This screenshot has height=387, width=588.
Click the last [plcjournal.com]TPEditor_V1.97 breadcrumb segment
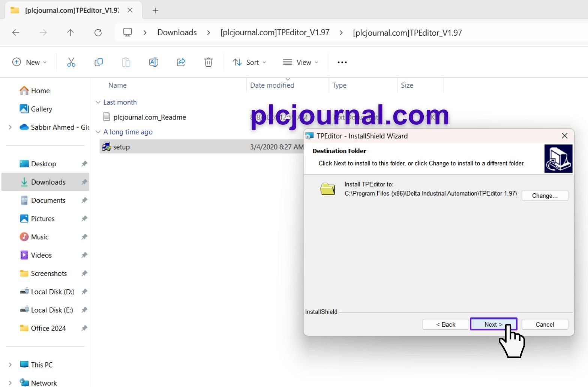click(408, 33)
